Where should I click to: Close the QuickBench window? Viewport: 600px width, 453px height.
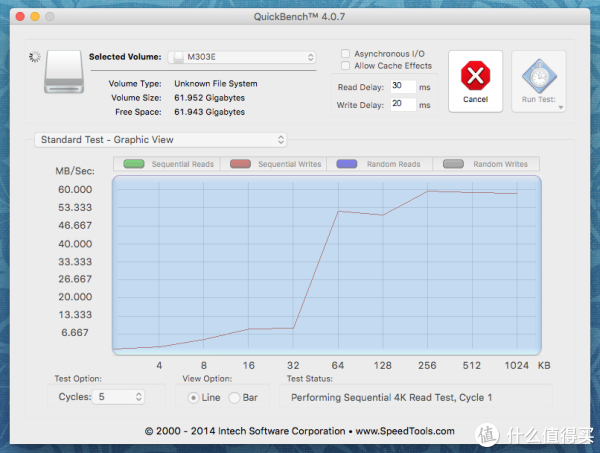coord(20,16)
